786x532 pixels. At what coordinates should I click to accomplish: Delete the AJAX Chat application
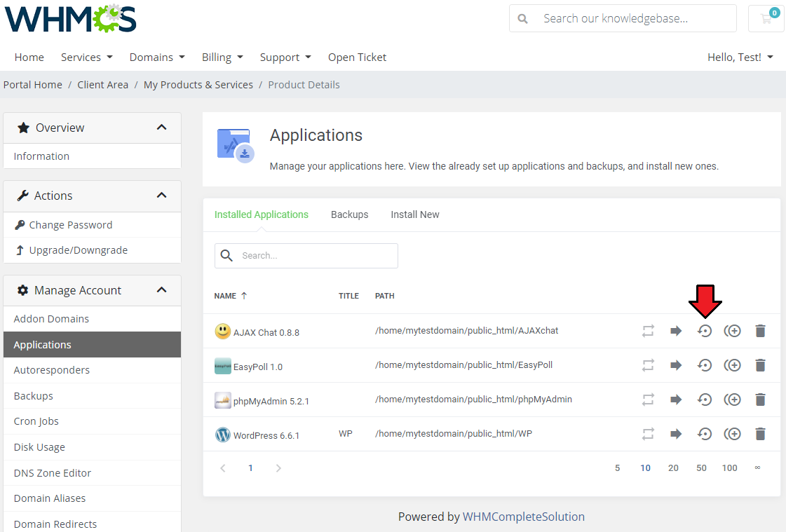tap(761, 331)
